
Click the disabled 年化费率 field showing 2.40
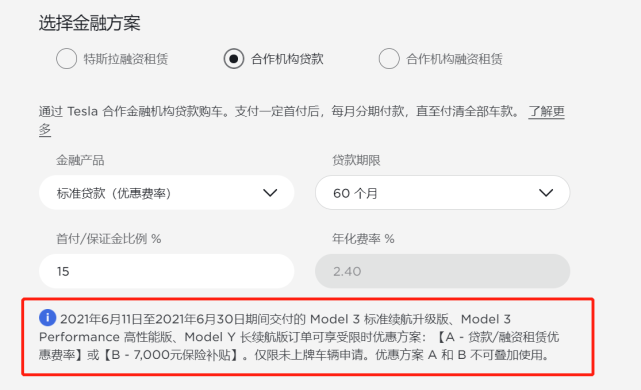pyautogui.click(x=442, y=271)
